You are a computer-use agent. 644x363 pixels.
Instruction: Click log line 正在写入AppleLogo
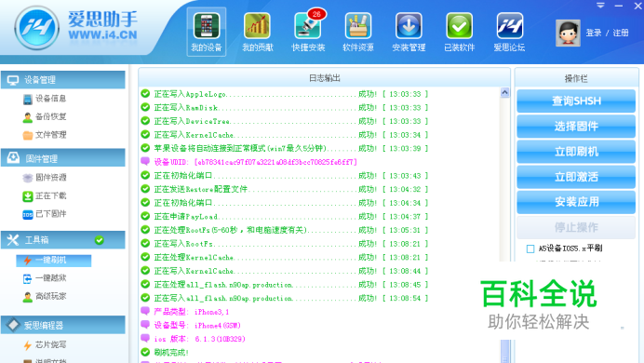pyautogui.click(x=284, y=94)
